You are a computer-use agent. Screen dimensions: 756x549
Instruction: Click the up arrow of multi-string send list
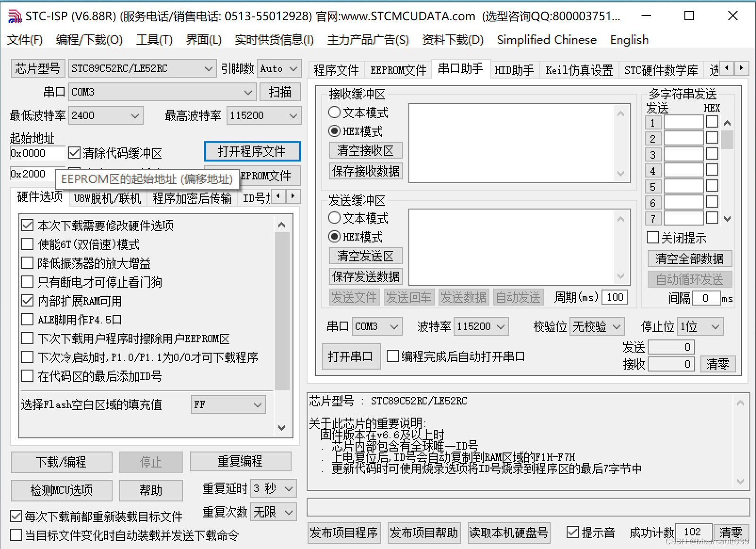(727, 123)
